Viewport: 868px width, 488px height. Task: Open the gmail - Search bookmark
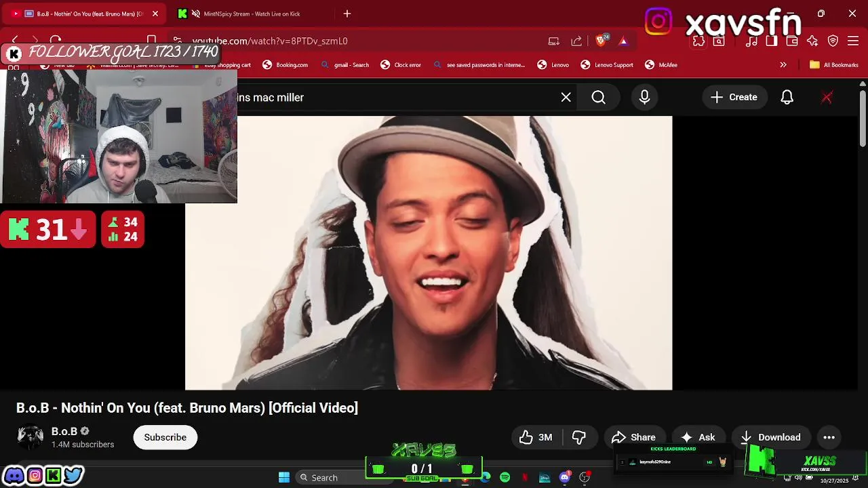[x=345, y=65]
